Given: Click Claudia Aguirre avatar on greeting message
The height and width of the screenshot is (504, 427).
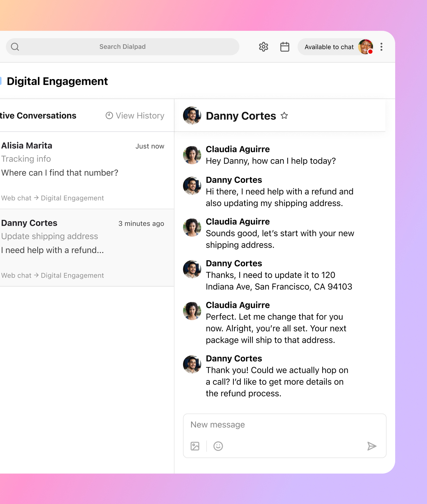Looking at the screenshot, I should click(x=192, y=155).
